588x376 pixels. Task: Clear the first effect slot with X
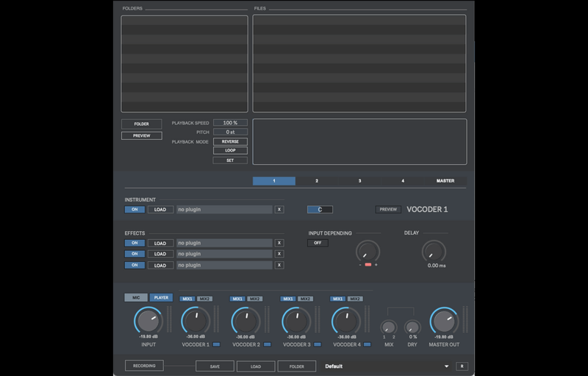(279, 243)
